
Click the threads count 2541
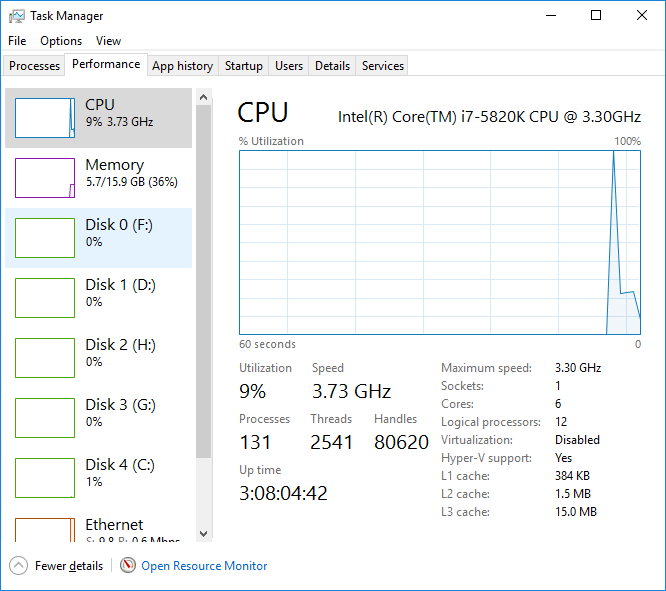pos(331,442)
